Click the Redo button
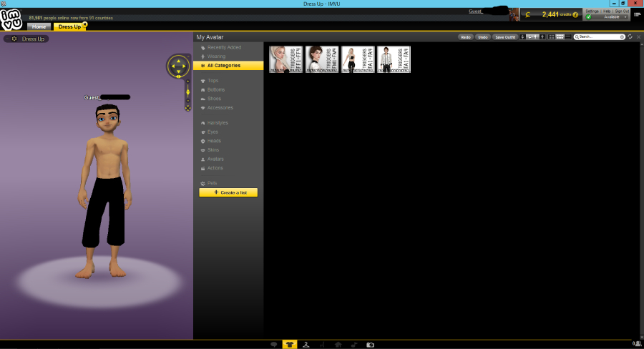Image resolution: width=644 pixels, height=349 pixels. click(465, 37)
